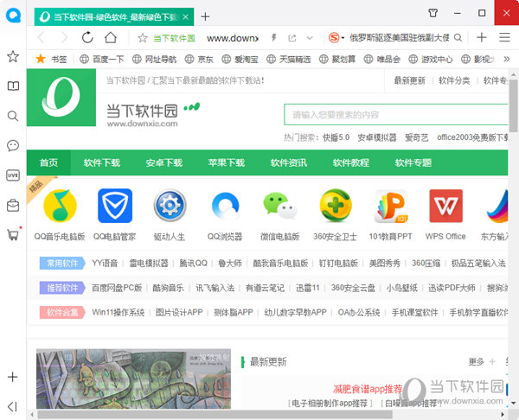519x420 pixels.
Task: Open 游戏中心 bookmark
Action: click(431, 59)
